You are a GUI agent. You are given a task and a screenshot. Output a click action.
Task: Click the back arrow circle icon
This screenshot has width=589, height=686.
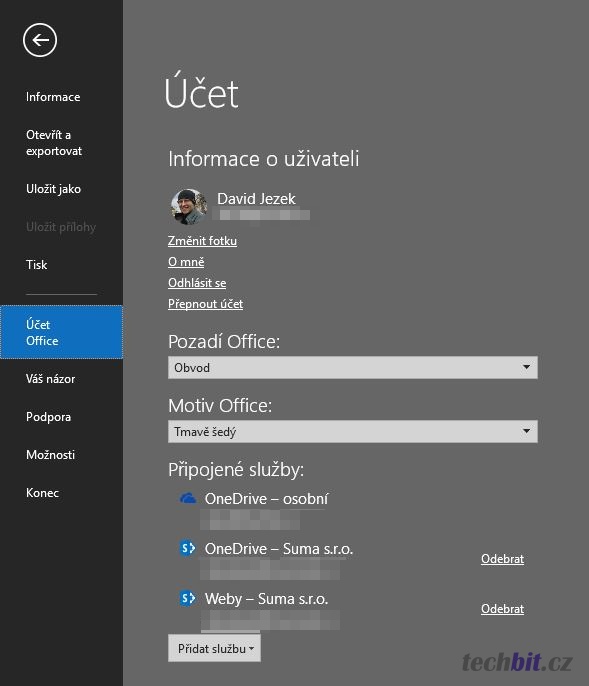(x=40, y=40)
